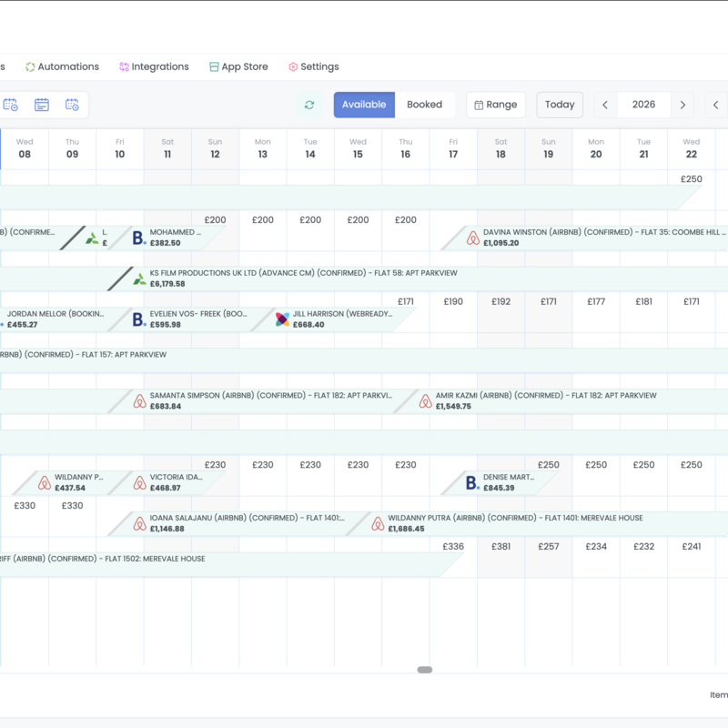The width and height of the screenshot is (728, 728).
Task: Open the Davina Winston Airbnb booking
Action: click(x=584, y=238)
